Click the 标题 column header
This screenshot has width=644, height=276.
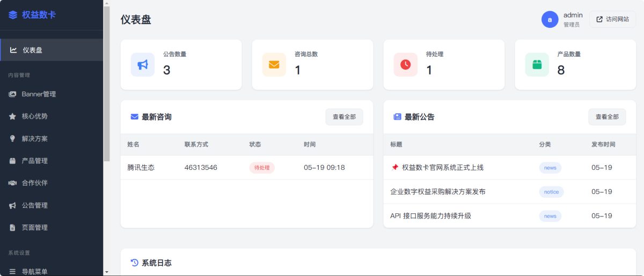point(396,145)
